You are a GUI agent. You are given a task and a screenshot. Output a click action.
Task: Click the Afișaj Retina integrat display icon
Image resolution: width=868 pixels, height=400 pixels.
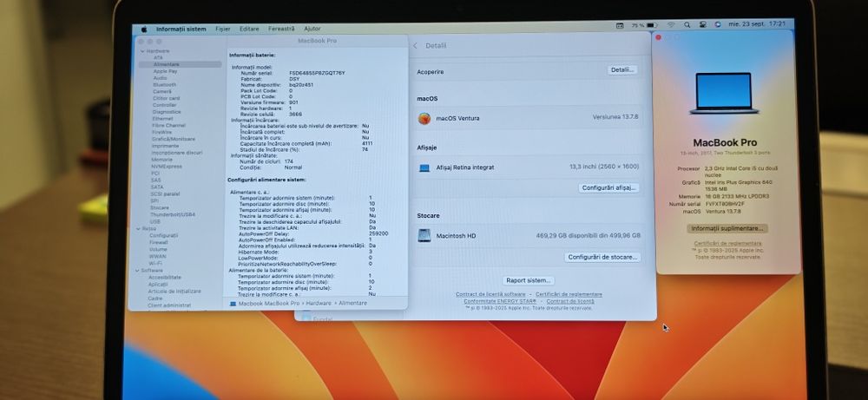[x=424, y=167]
